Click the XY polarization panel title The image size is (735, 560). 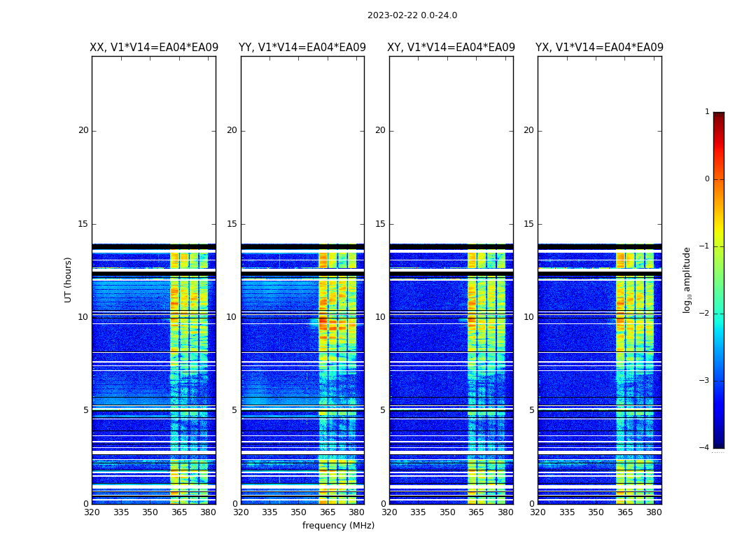click(451, 48)
